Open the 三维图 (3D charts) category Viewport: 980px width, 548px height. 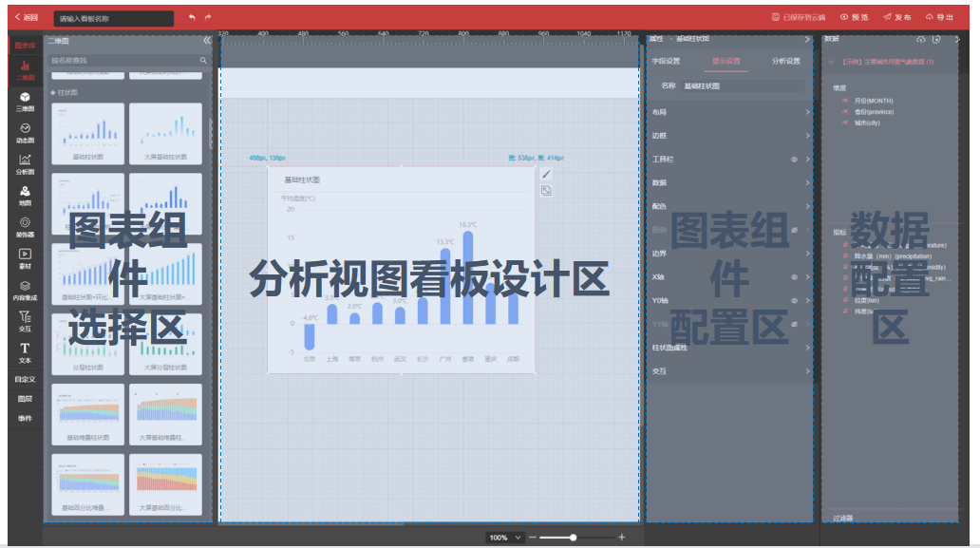[25, 101]
